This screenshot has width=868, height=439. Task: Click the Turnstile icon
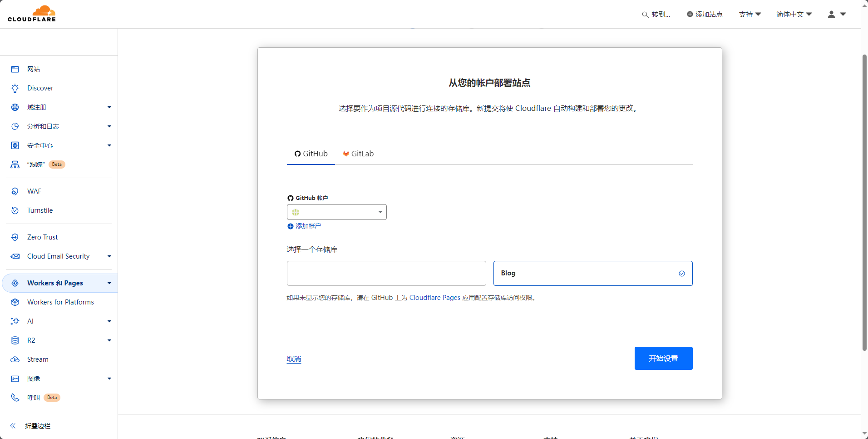click(x=15, y=210)
